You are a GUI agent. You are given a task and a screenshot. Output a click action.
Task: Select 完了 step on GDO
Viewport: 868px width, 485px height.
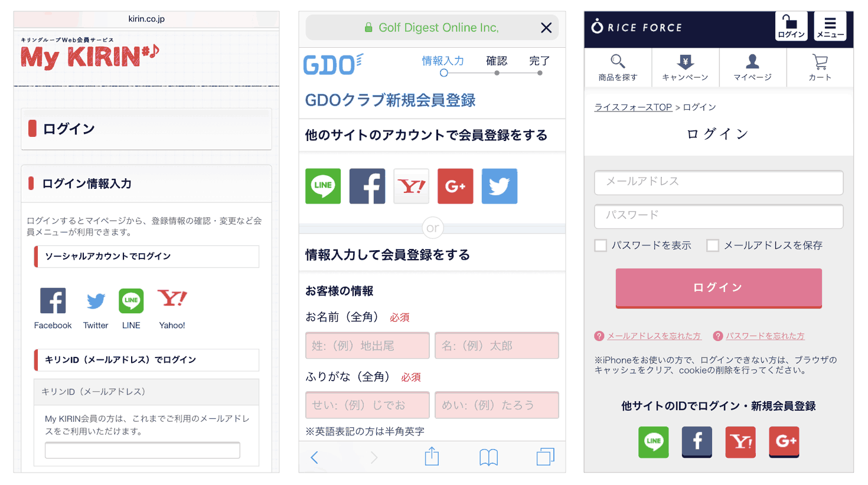coord(540,65)
